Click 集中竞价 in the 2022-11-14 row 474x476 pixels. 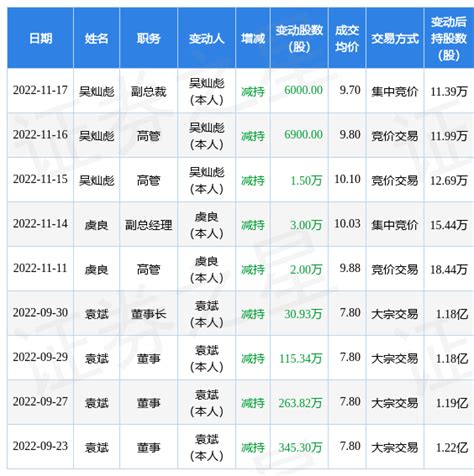(x=395, y=225)
